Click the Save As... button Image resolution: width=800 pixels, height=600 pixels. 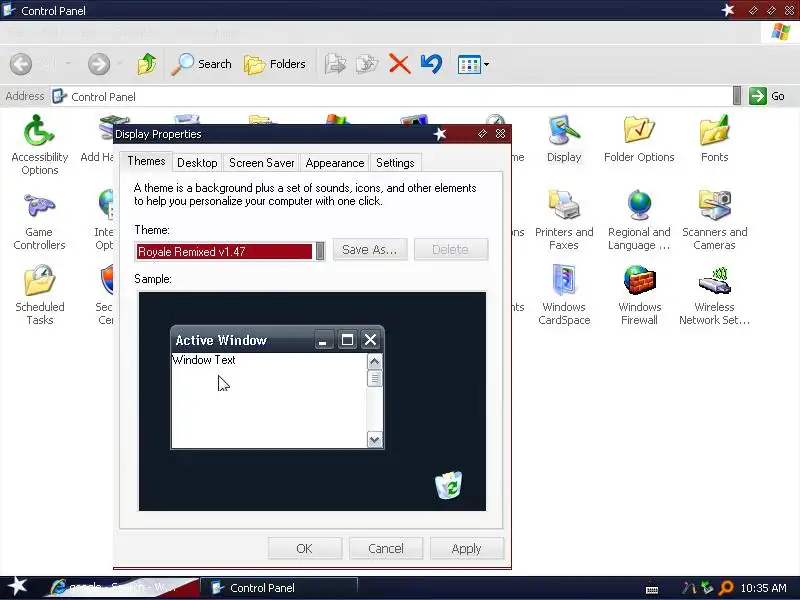tap(370, 249)
